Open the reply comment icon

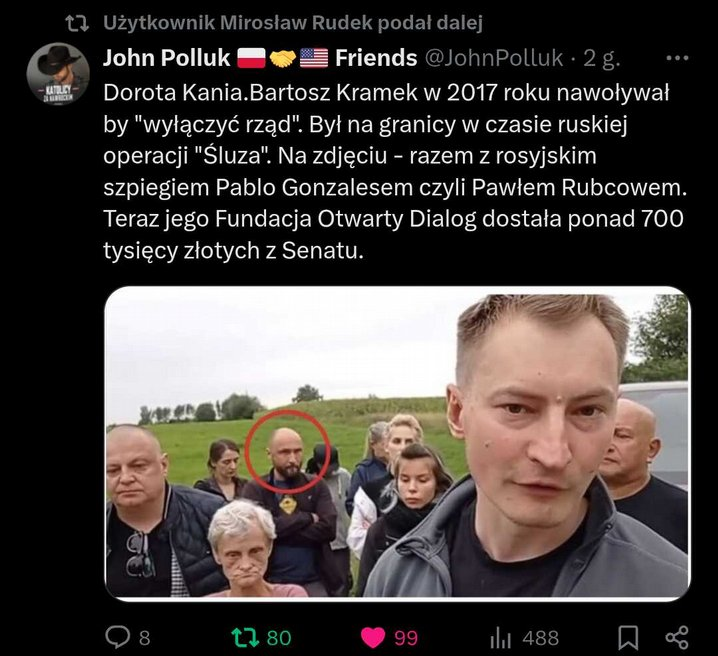[118, 637]
